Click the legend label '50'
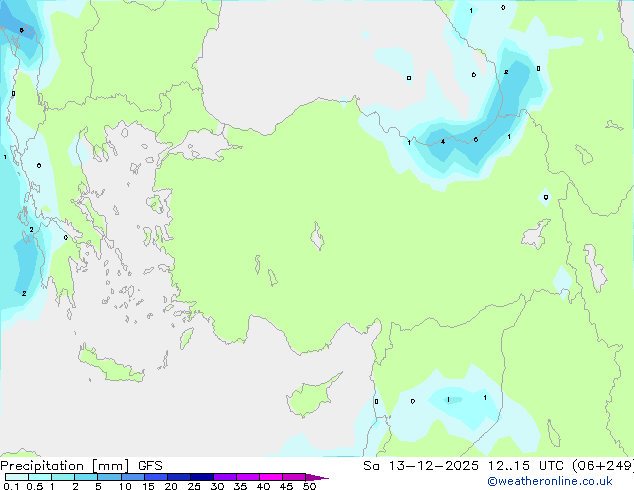Image resolution: width=634 pixels, height=490 pixels. pyautogui.click(x=309, y=486)
